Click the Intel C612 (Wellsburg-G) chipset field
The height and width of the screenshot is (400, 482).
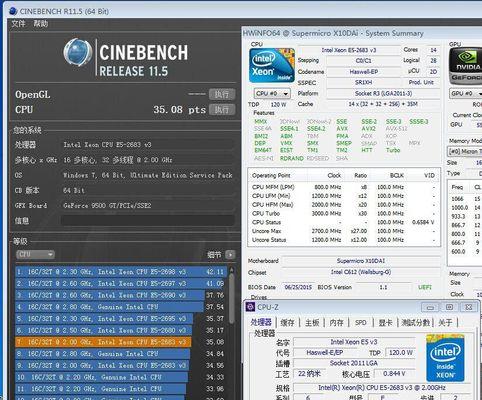pyautogui.click(x=361, y=272)
